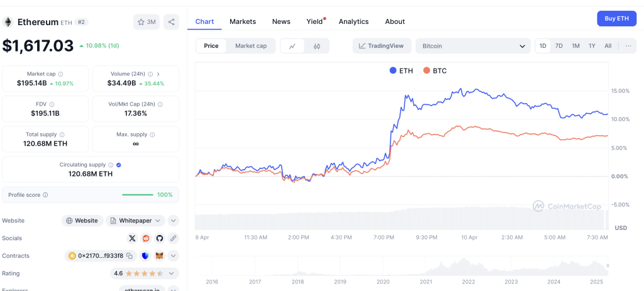Screen dimensions: 644x291
Task: Click the $195.14B market cap value
Action: 30,83
